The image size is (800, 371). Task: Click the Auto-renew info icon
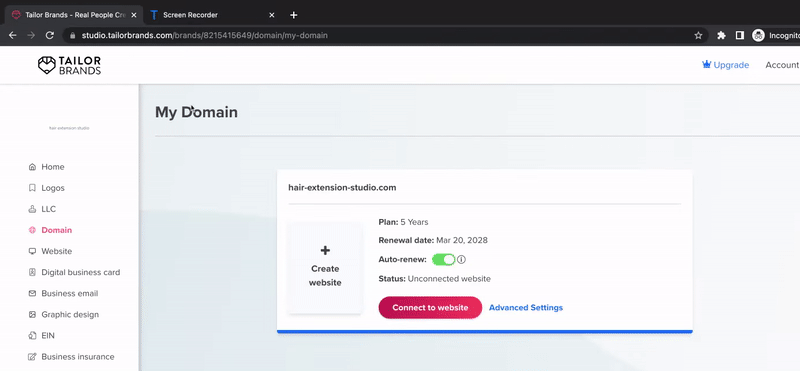coord(462,259)
